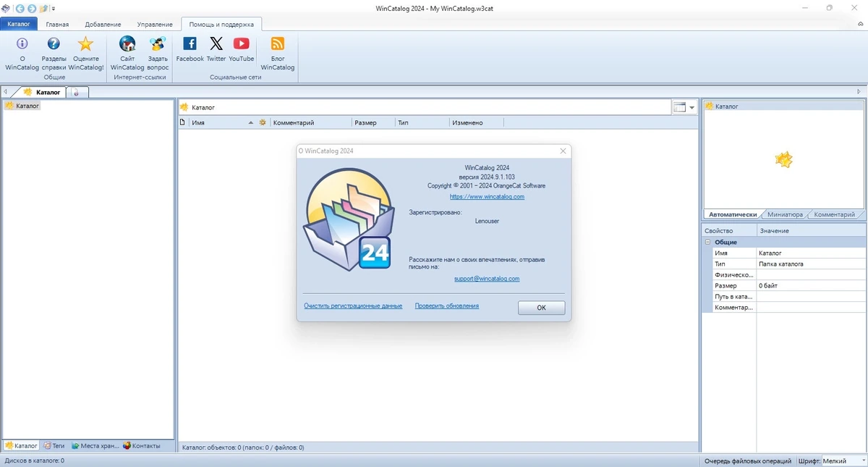Screen dimensions: 868x467
Task: Sort by the Комментарий column header
Action: coord(311,122)
